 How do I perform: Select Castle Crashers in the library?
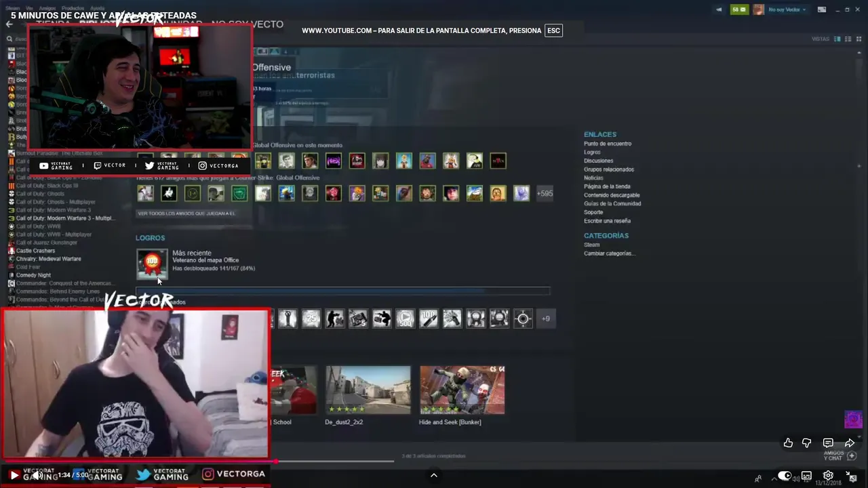(31, 251)
